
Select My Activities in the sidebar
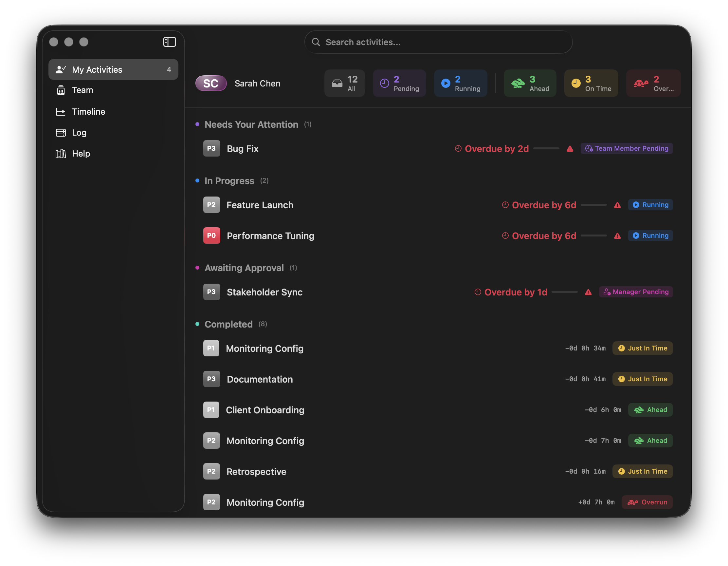[x=97, y=69]
